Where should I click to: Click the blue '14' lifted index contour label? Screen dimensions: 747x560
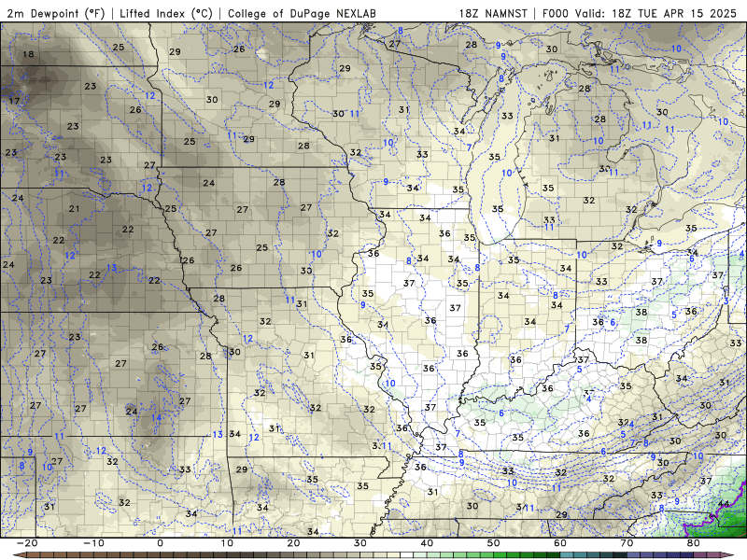[x=156, y=417]
